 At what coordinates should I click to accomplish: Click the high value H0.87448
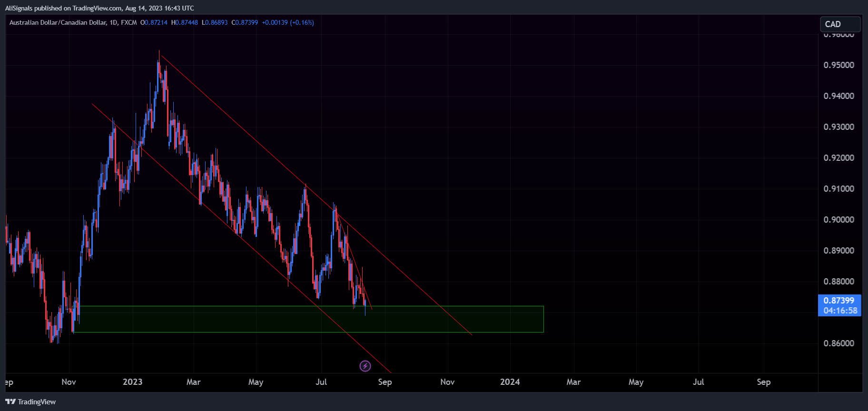185,22
